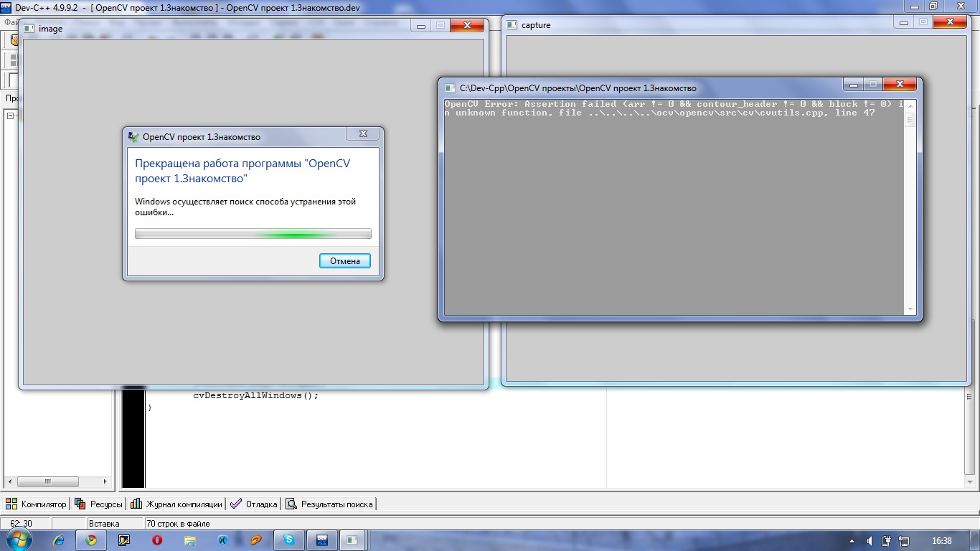Close the image window
980x551 pixels.
[x=467, y=25]
